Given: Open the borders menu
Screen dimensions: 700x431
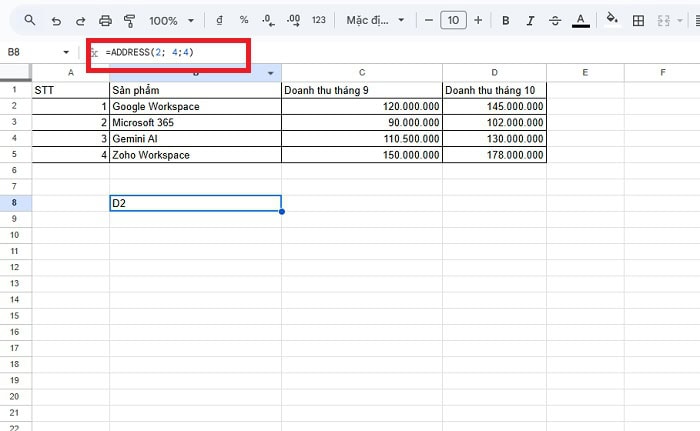Looking at the screenshot, I should (x=638, y=21).
